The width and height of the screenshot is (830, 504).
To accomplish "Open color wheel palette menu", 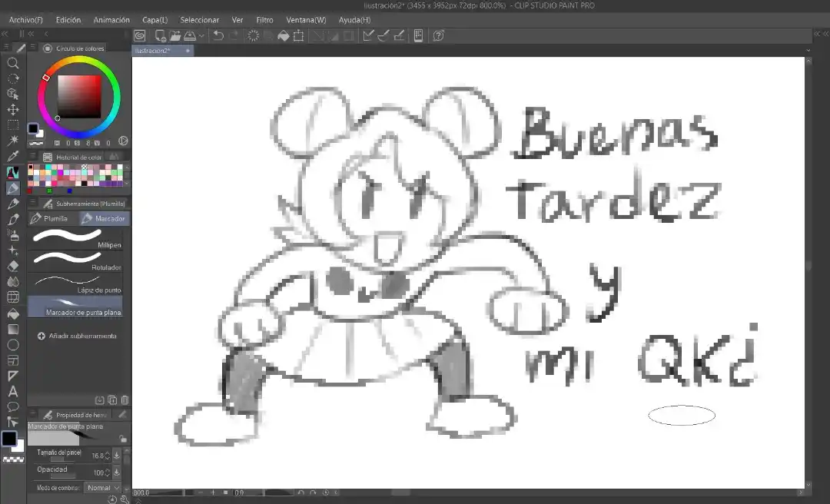I will pos(33,48).
